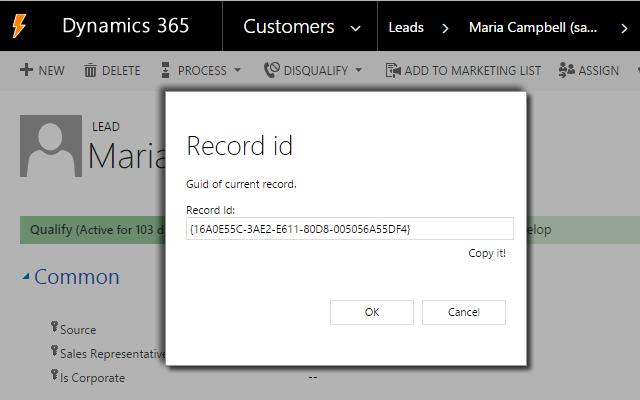Click the plus icon for NEW record
This screenshot has height=400, width=640.
coord(26,71)
